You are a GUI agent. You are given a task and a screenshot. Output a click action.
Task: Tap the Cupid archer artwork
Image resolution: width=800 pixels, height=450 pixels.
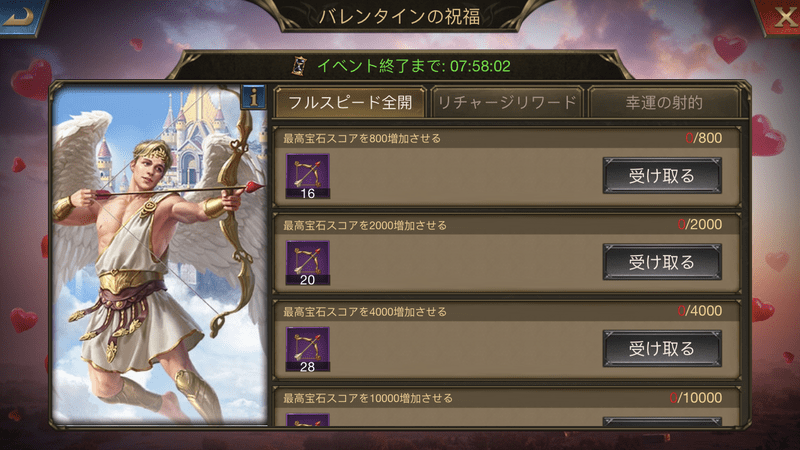(x=160, y=255)
